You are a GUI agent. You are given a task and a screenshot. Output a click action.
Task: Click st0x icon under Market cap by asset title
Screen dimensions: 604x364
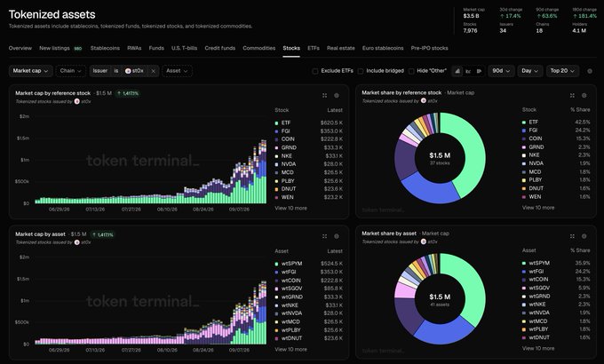(x=77, y=242)
